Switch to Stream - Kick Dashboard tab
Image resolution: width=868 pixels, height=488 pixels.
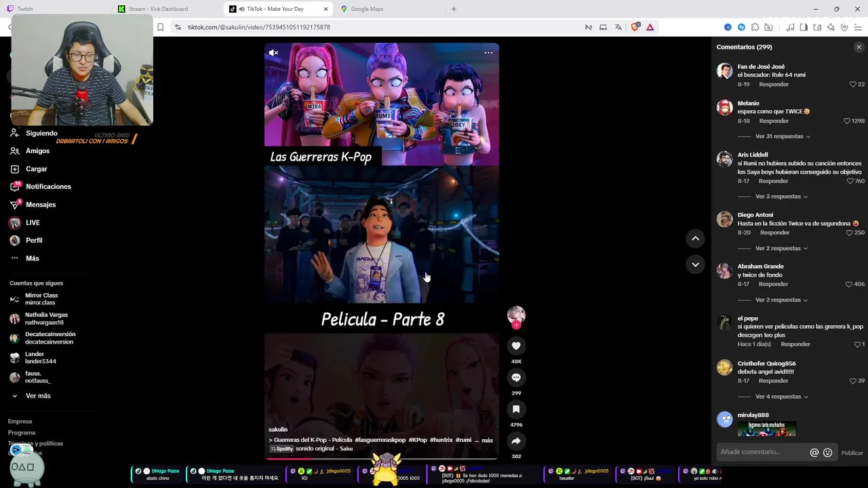pyautogui.click(x=166, y=9)
